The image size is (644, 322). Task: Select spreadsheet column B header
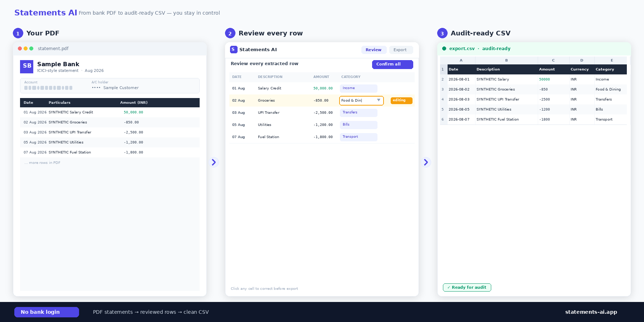click(506, 60)
